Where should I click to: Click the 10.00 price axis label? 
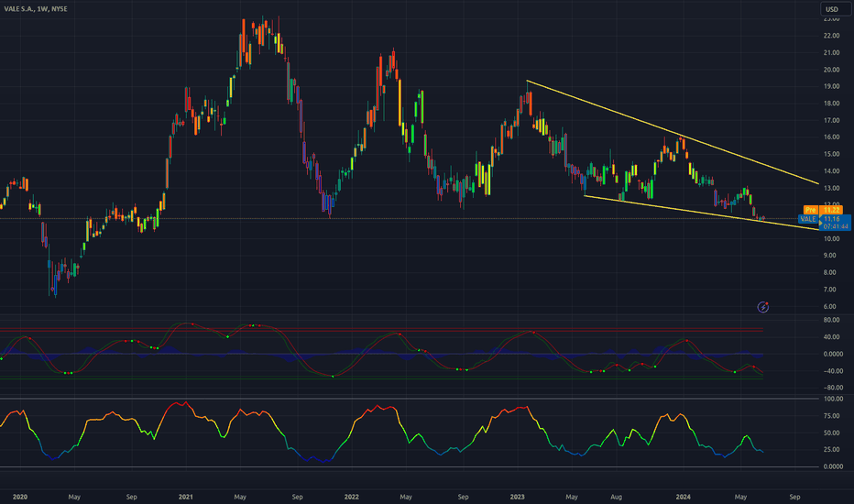[832, 238]
